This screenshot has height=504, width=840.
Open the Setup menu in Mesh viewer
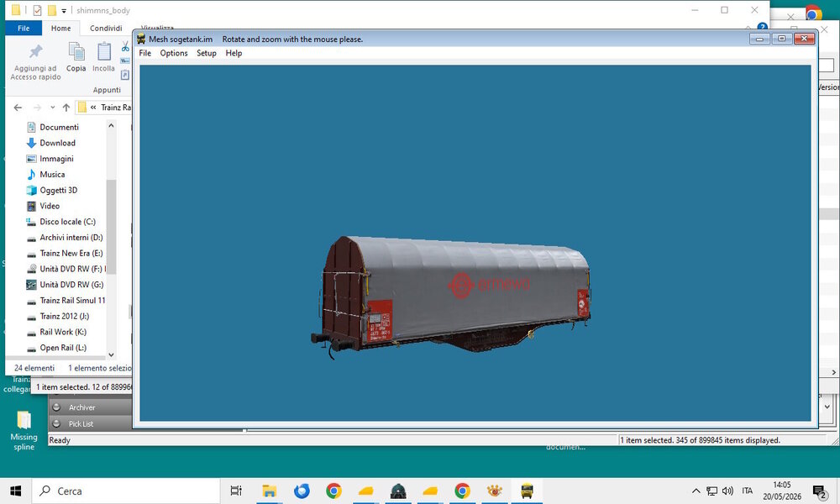pyautogui.click(x=207, y=53)
